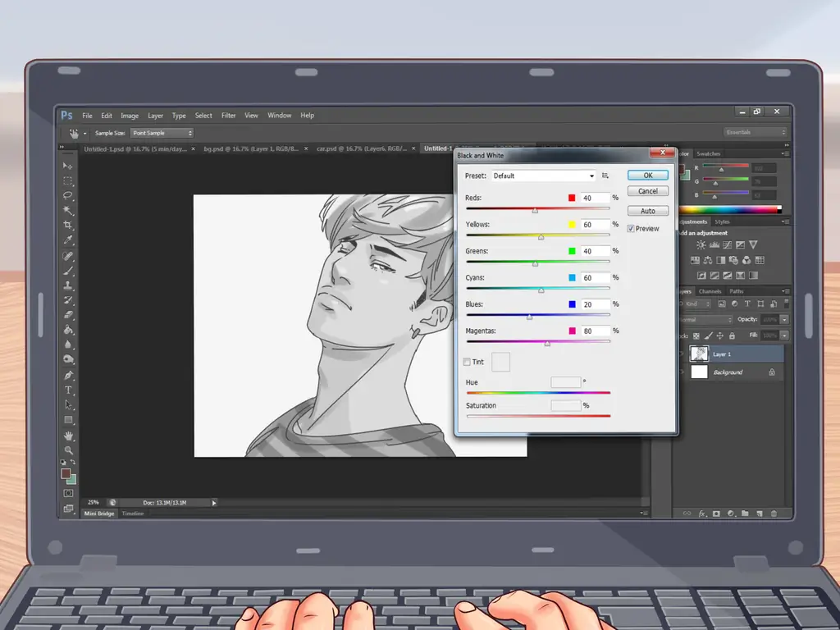Select the Zoom tool
The image size is (840, 630).
tap(68, 450)
